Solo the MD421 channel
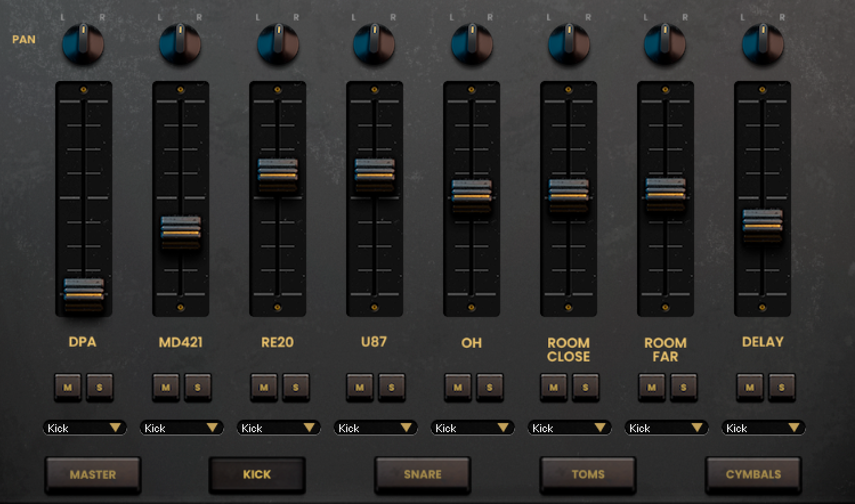The height and width of the screenshot is (504, 855). coord(198,387)
